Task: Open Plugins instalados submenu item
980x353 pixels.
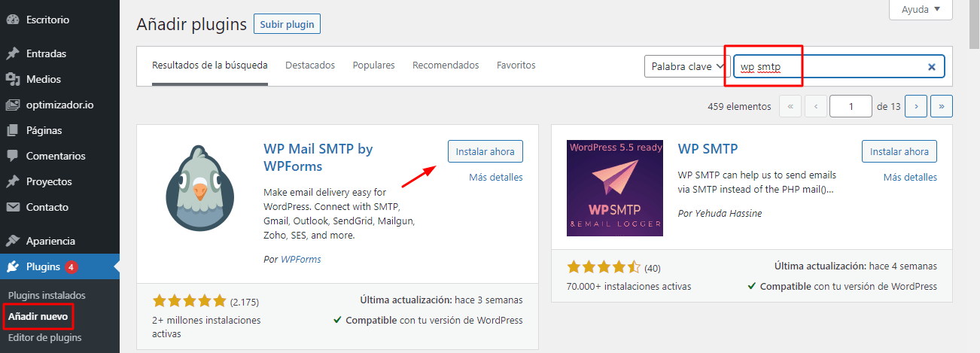Action: 47,295
